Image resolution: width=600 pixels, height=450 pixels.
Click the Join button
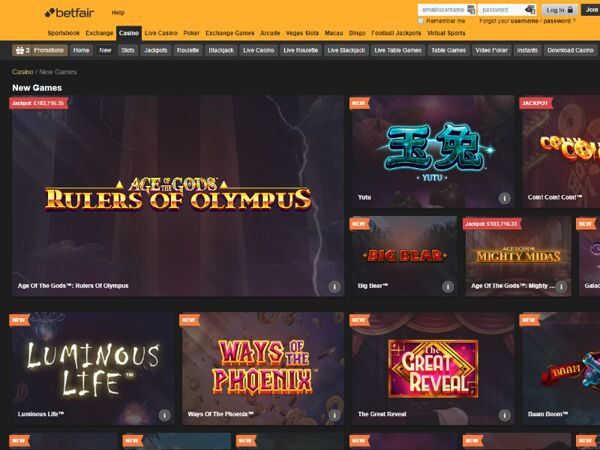[591, 9]
